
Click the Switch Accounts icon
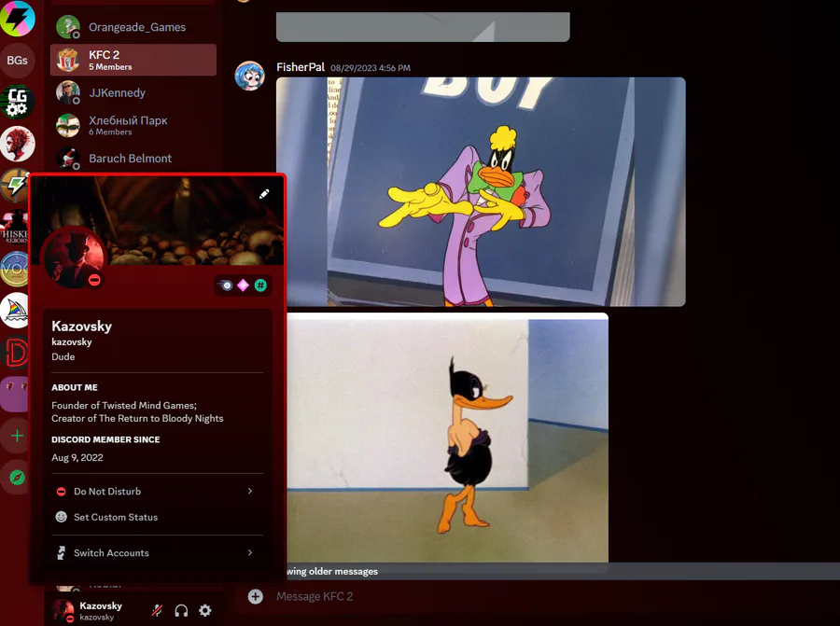point(62,552)
